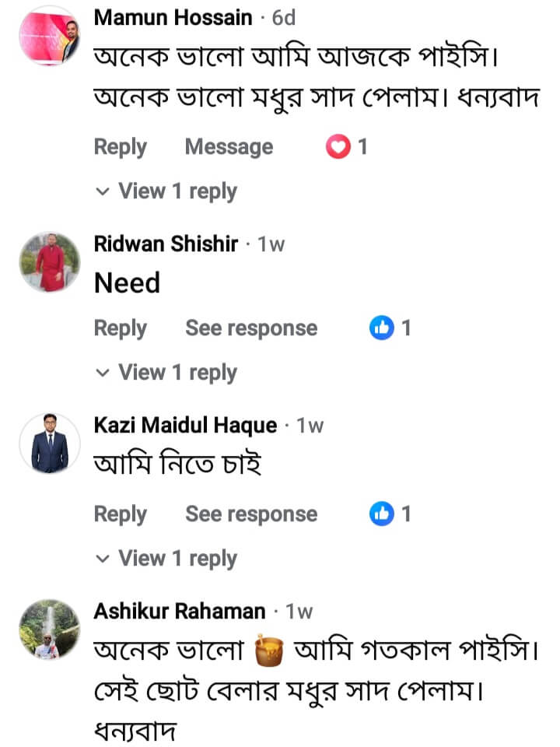Open Mamun Hossain's profile name link
This screenshot has width=560, height=747.
pos(173,17)
